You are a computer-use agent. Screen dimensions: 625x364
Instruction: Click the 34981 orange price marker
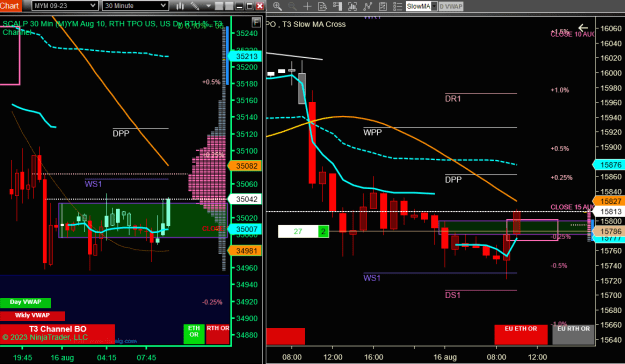click(245, 250)
